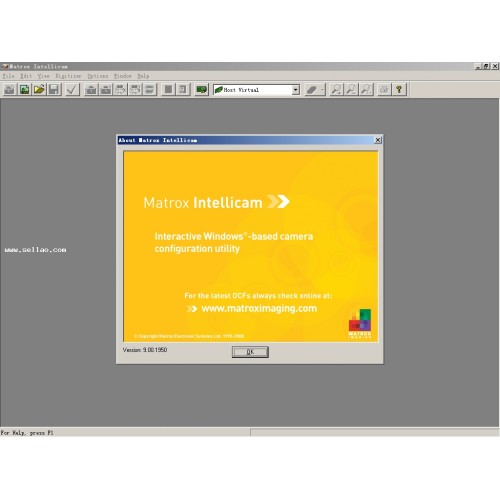Viewport: 500px width, 500px height.
Task: Click the printer icon in toolbar
Action: click(x=384, y=89)
